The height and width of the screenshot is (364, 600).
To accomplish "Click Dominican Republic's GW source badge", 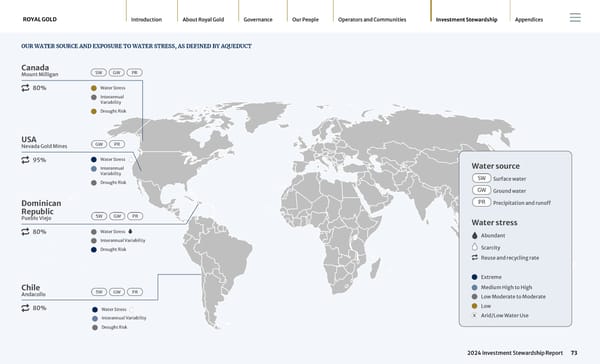I will point(117,216).
